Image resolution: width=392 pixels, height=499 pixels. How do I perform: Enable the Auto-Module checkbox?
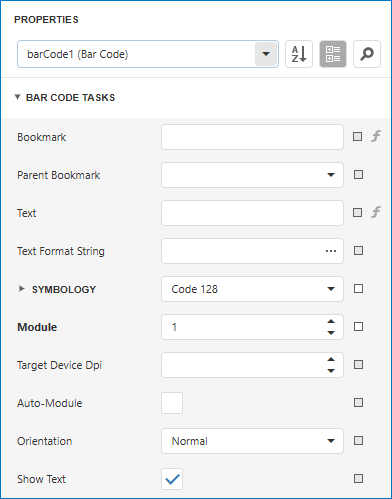(172, 403)
